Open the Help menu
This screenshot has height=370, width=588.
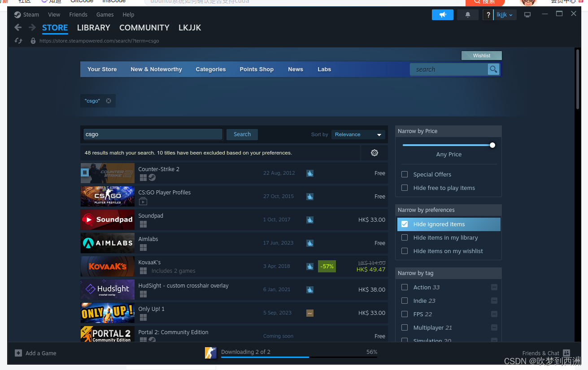tap(128, 15)
